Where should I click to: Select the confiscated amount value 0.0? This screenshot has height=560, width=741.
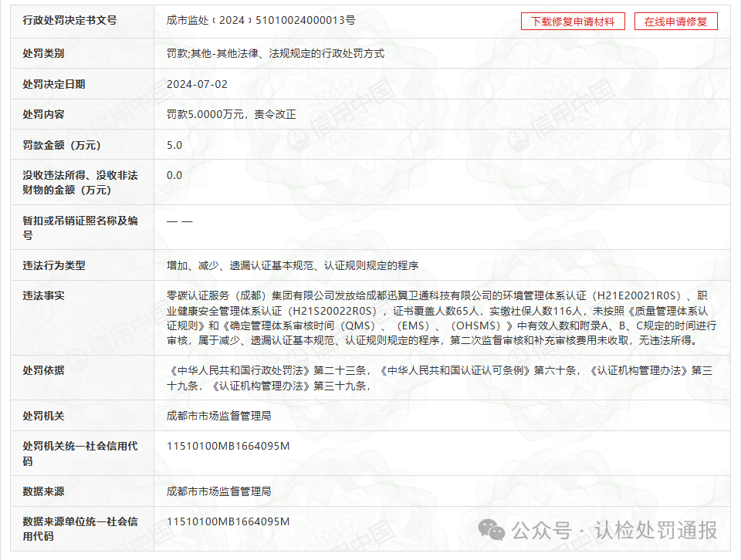174,175
